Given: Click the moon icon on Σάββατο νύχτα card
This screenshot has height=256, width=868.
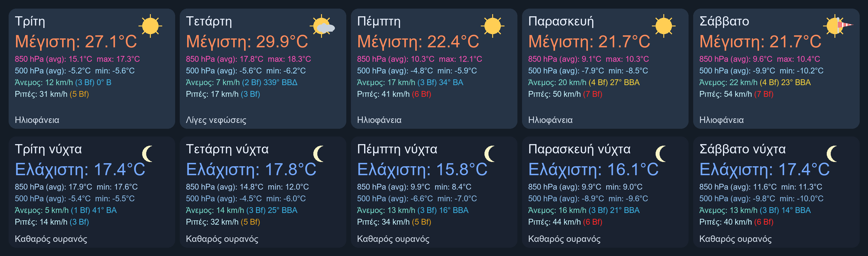Looking at the screenshot, I should [832, 154].
